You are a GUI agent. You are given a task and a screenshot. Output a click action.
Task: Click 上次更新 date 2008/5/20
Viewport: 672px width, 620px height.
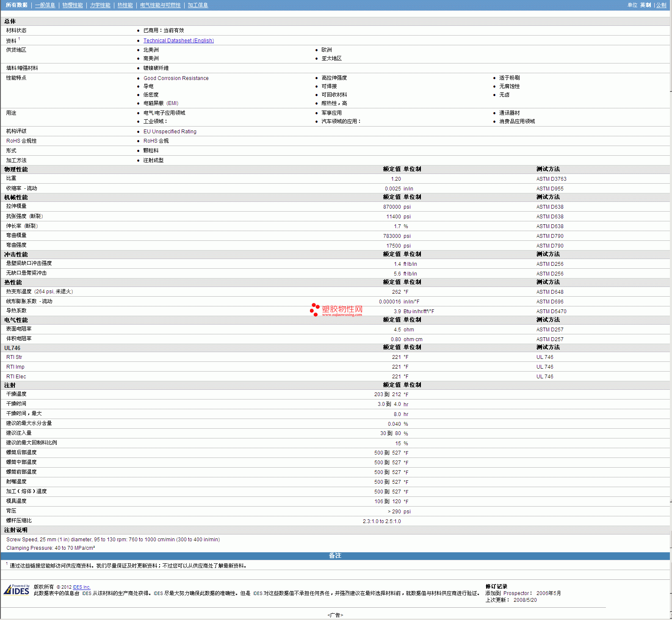point(525,600)
